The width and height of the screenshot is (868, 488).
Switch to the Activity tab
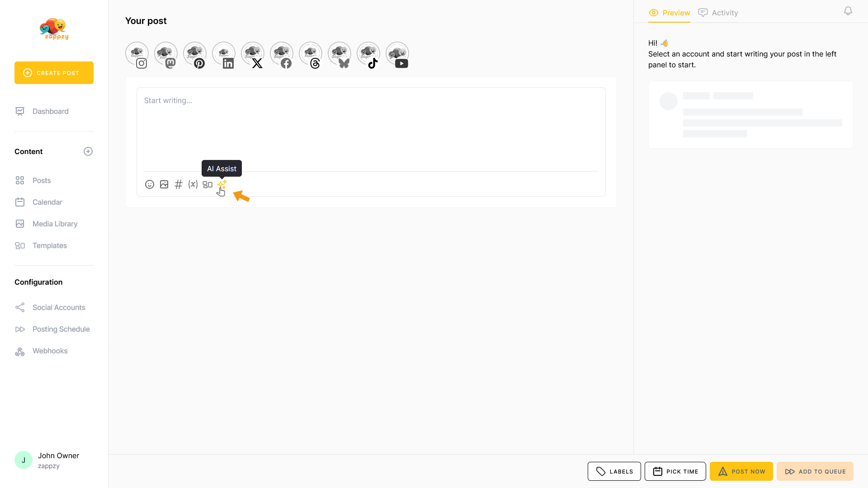[718, 13]
